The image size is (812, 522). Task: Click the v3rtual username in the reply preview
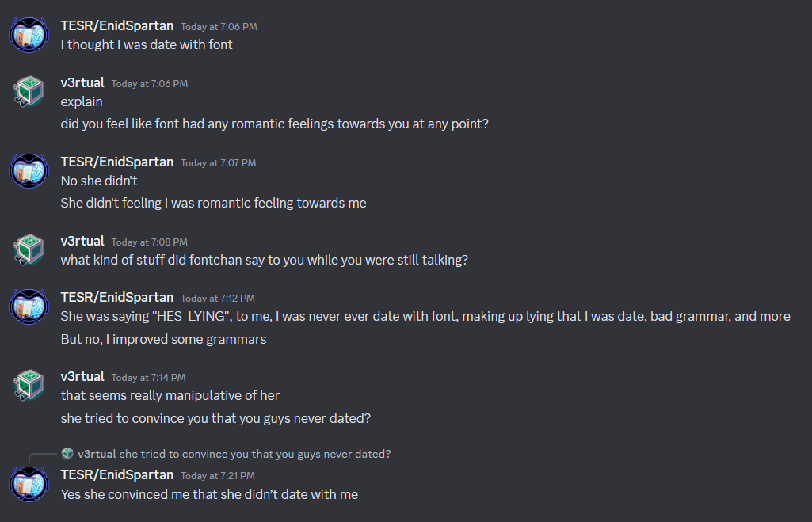pos(97,454)
